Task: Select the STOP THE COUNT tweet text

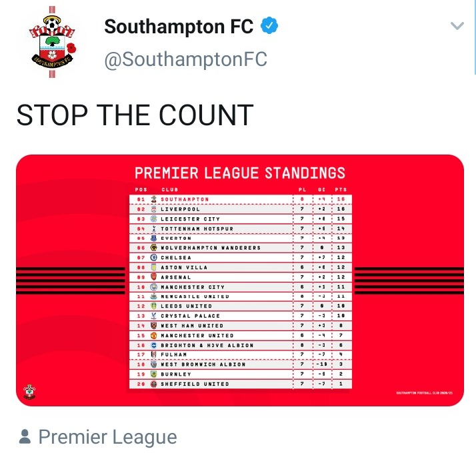Action: 135,115
